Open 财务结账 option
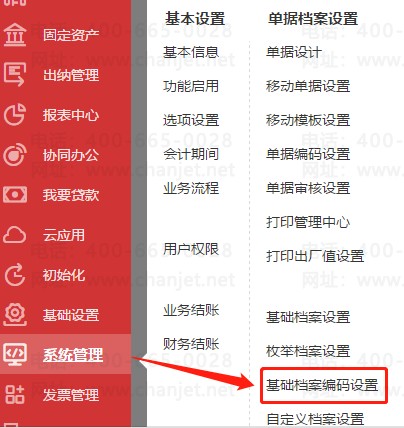Image resolution: width=404 pixels, height=428 pixels. point(191,344)
